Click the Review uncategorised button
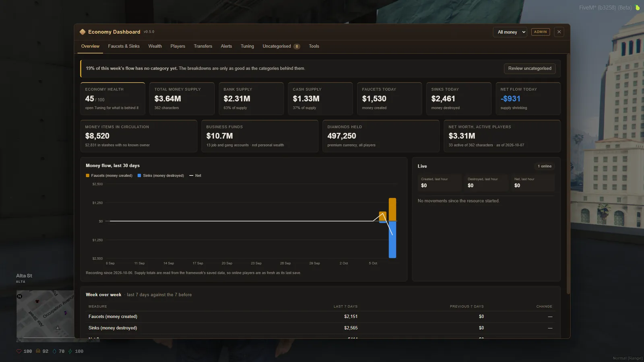 point(530,68)
